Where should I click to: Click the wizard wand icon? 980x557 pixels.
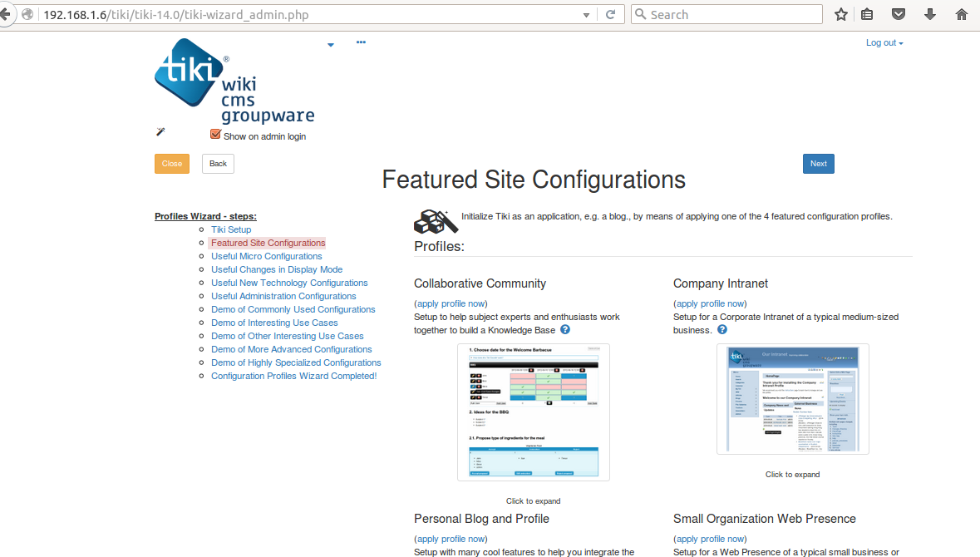(x=160, y=131)
